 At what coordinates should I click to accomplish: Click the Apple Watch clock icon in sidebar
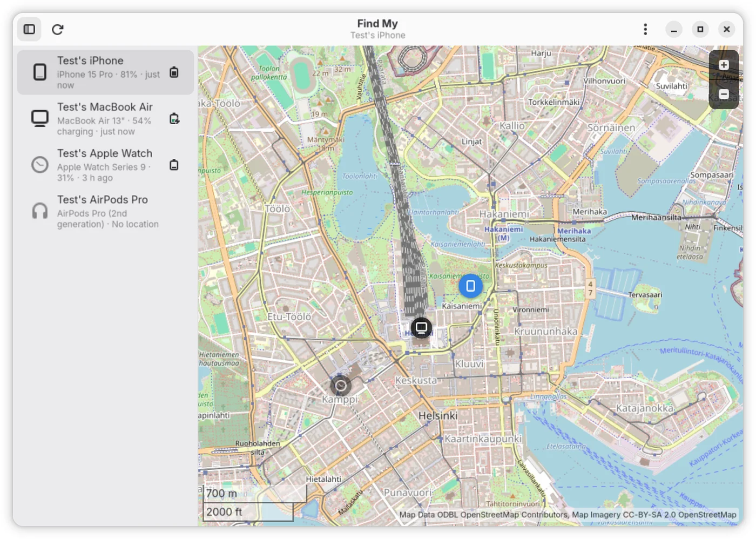(x=40, y=165)
